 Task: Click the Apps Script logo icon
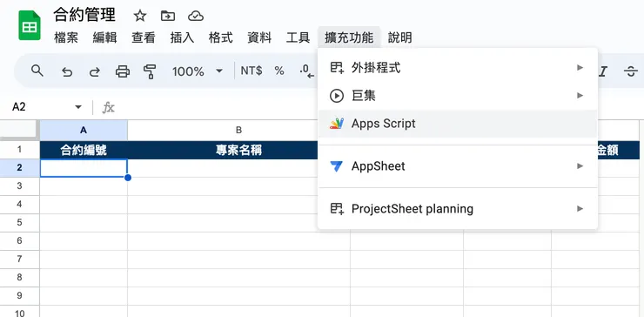point(337,124)
